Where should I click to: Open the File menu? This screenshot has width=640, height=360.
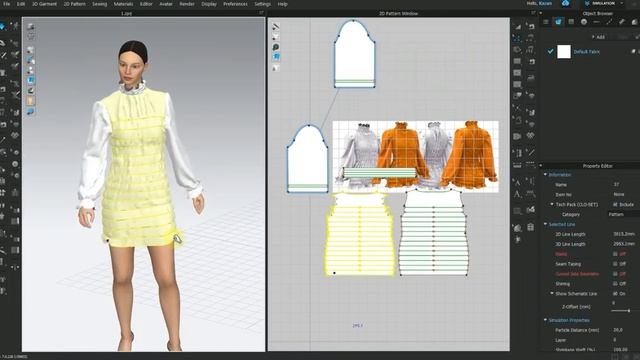[x=7, y=4]
